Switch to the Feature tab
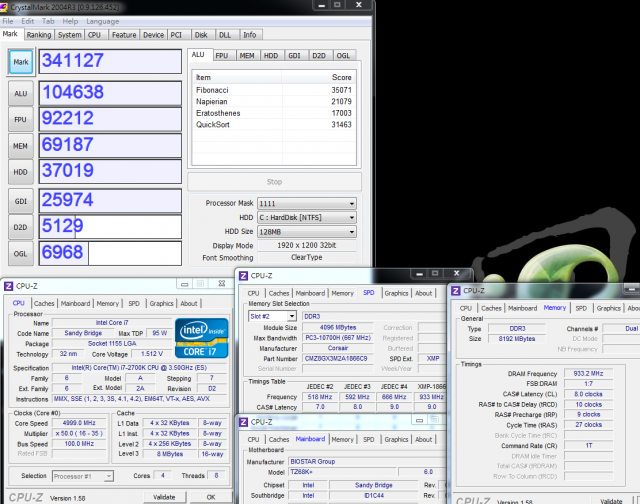 [x=124, y=35]
